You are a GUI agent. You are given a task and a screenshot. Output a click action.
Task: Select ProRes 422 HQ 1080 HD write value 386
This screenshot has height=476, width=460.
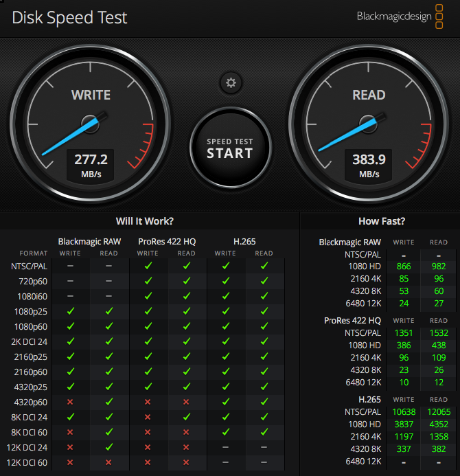[x=404, y=345]
